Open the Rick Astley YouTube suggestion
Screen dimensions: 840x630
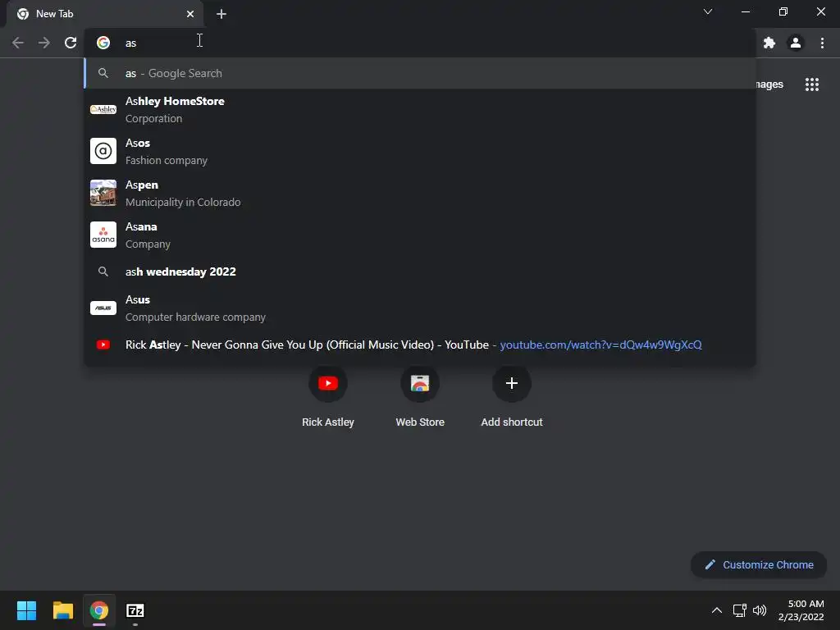click(x=419, y=345)
